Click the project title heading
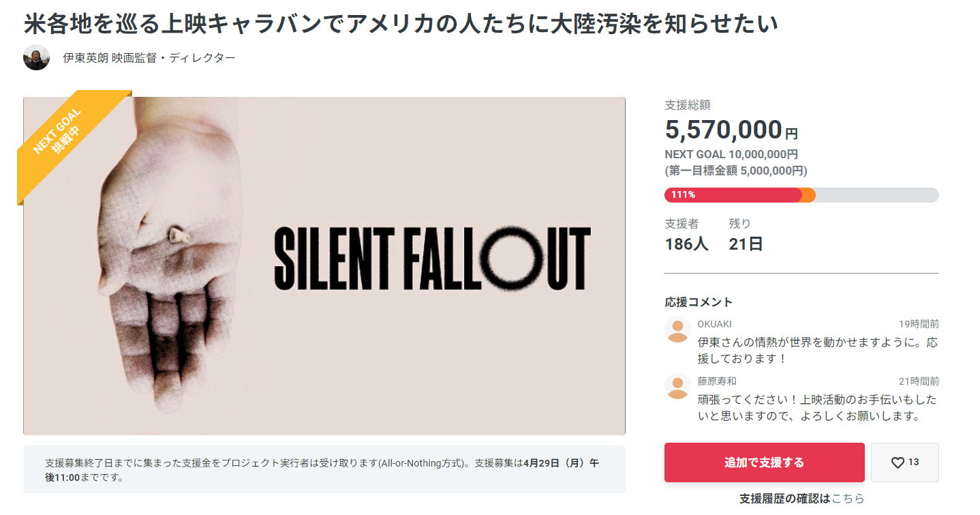 [x=401, y=24]
